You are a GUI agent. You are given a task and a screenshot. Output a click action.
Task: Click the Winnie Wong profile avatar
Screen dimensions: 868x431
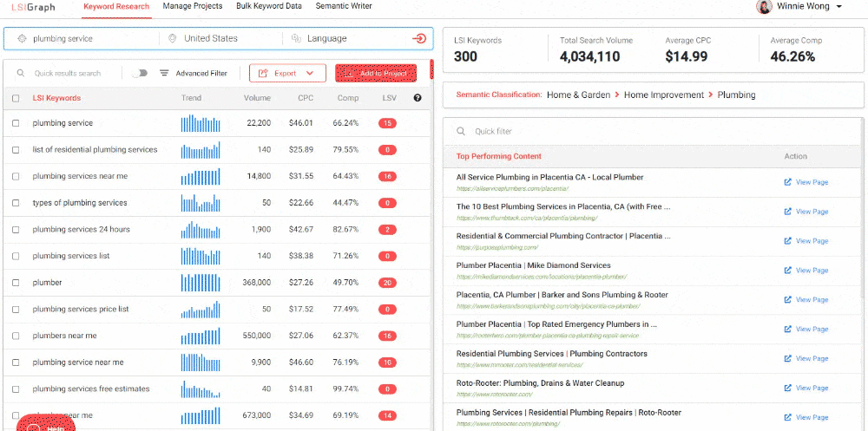pyautogui.click(x=764, y=7)
